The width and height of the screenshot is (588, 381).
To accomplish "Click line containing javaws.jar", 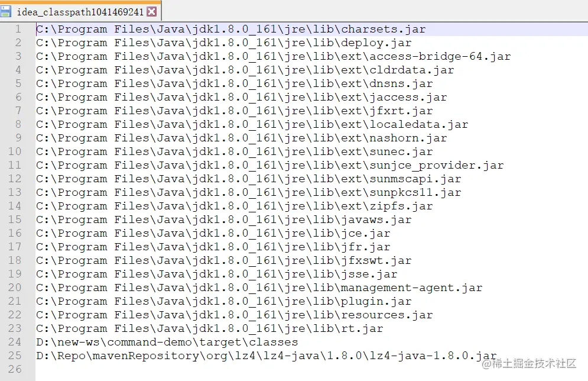I will (224, 219).
